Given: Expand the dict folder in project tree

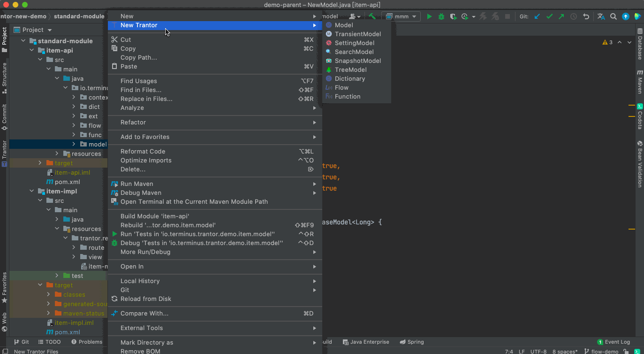Looking at the screenshot, I should click(74, 107).
